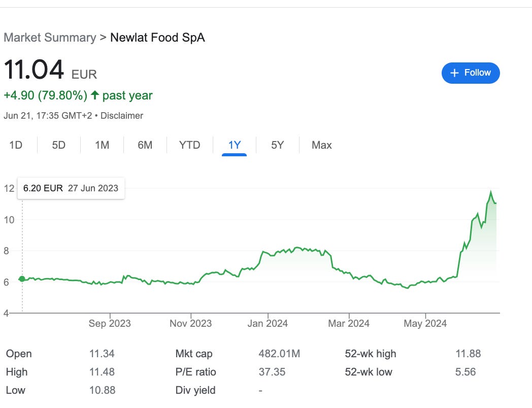Click the EUR currency label beside the price
The height and width of the screenshot is (408, 532).
(84, 74)
